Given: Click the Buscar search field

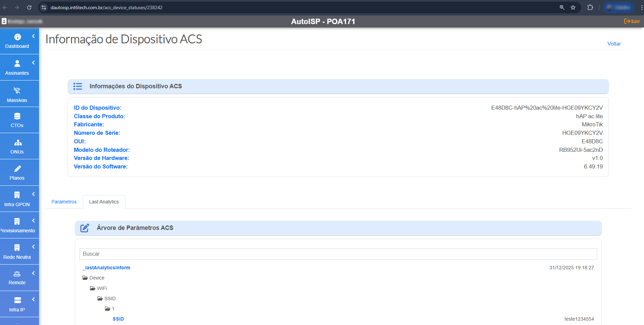Looking at the screenshot, I should (338, 254).
